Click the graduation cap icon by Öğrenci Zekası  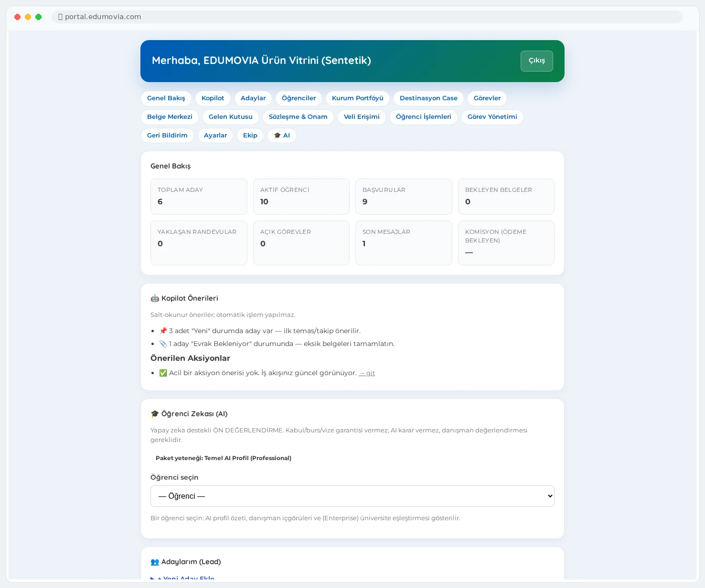coord(155,414)
